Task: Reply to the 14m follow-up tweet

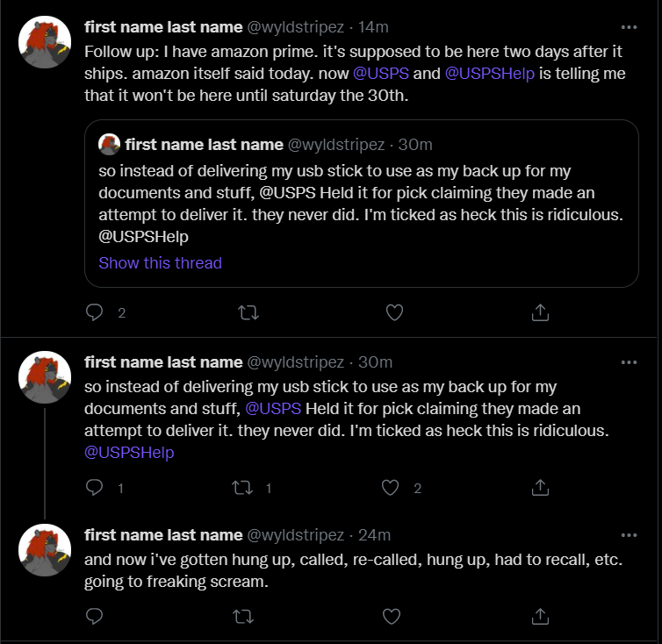Action: coord(94,312)
